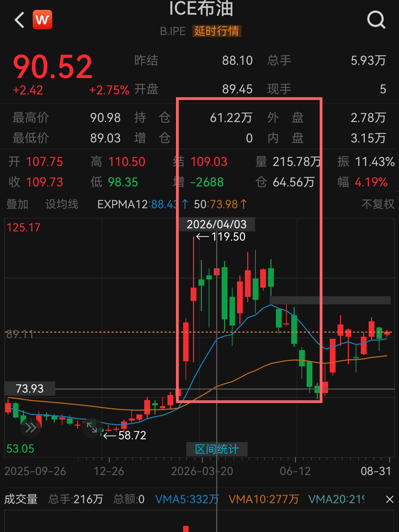
Task: Open 设均线 moving average settings
Action: pyautogui.click(x=62, y=204)
